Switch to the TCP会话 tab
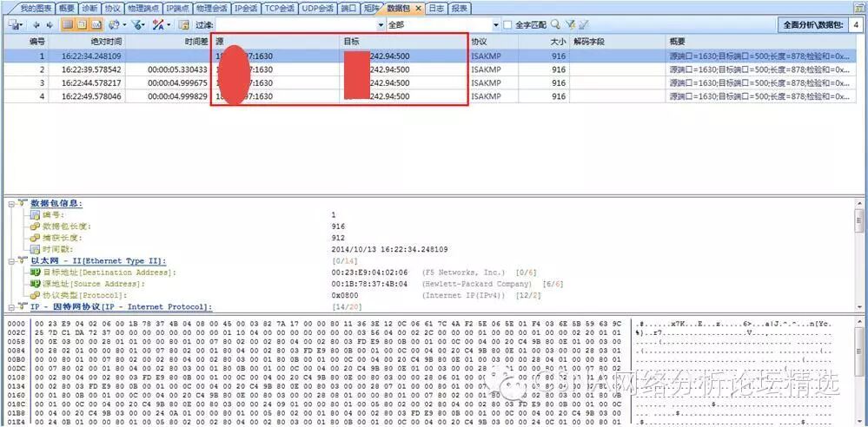The width and height of the screenshot is (868, 427). click(x=280, y=9)
